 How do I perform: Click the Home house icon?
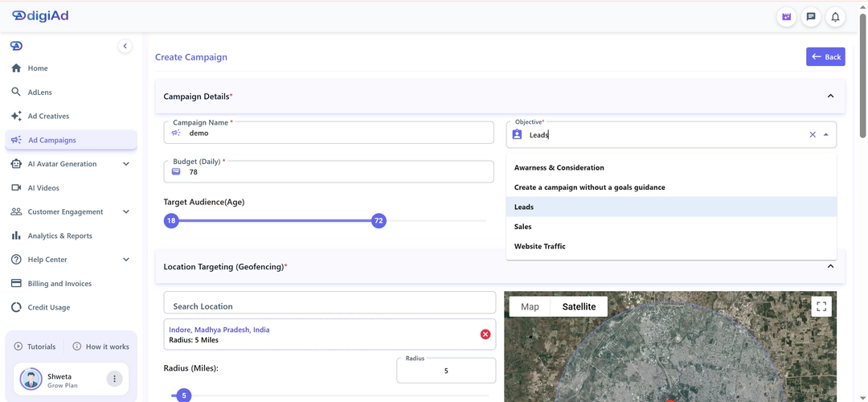16,68
